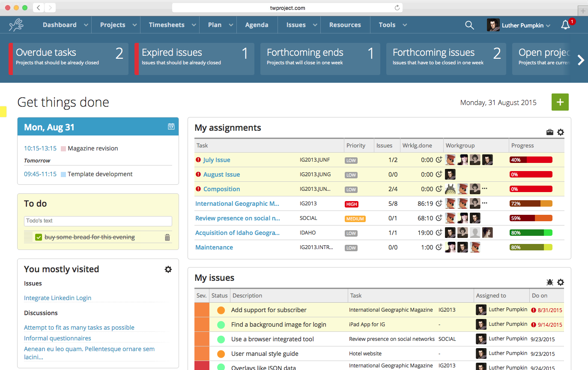Open the My issues gear settings
Screen dimensions: 588x370
(561, 282)
